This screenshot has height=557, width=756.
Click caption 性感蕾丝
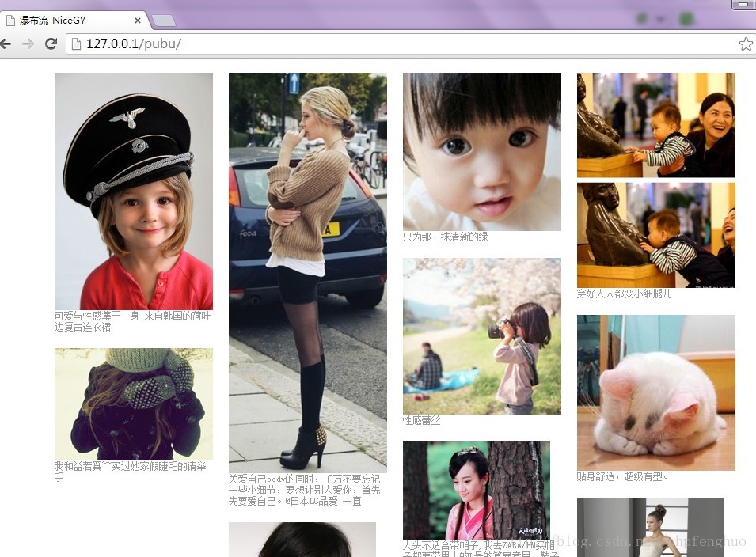(x=422, y=421)
